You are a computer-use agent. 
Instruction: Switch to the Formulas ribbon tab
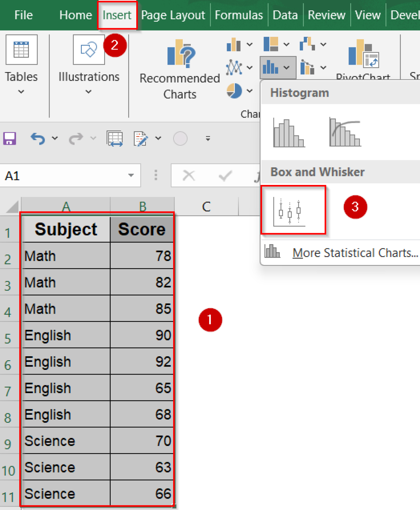click(239, 15)
